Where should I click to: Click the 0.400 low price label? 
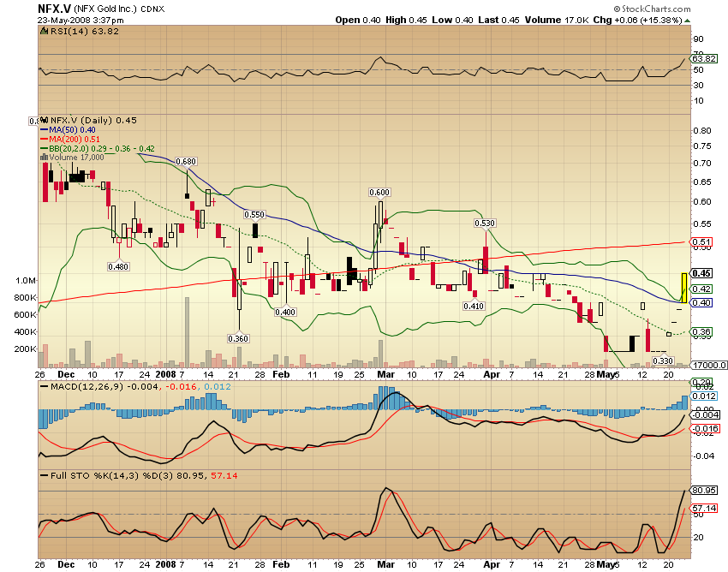[285, 312]
